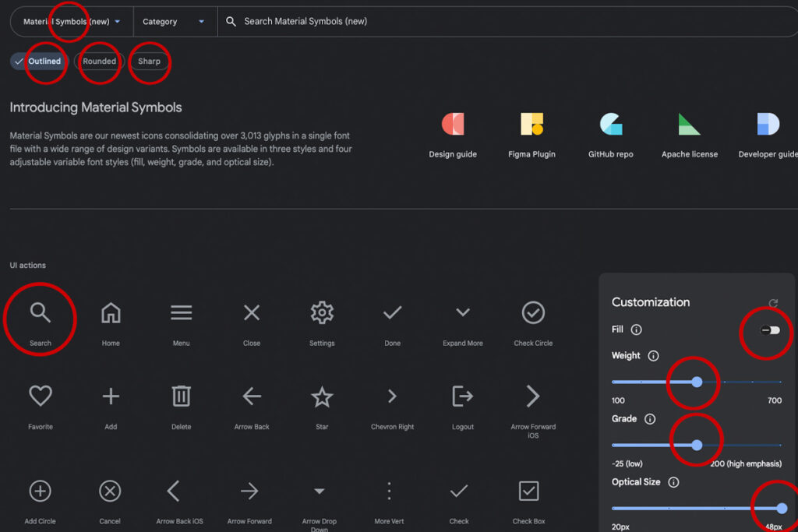Open the Design guide link

(453, 136)
